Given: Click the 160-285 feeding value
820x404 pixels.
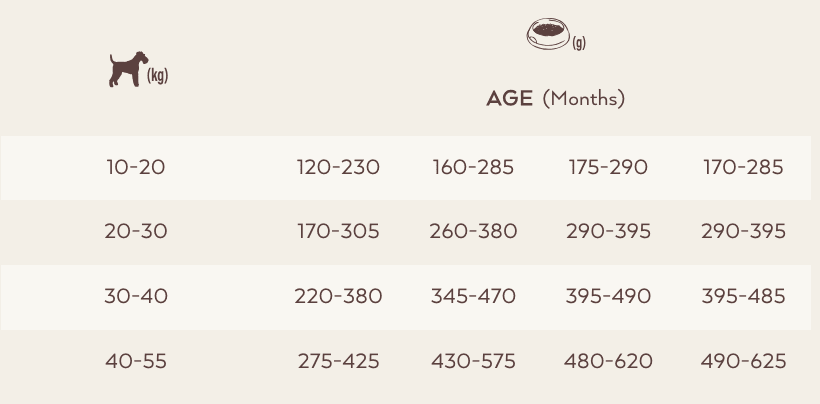Looking at the screenshot, I should coord(473,168).
